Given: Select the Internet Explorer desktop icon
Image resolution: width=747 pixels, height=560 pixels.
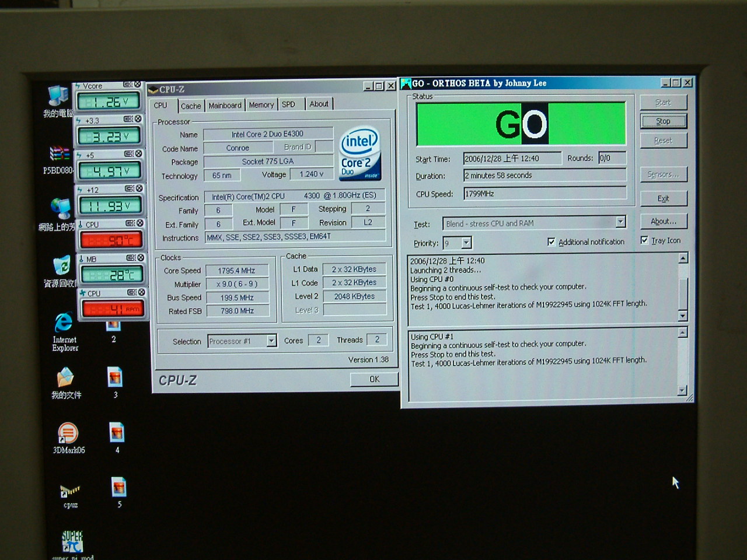Looking at the screenshot, I should [64, 332].
